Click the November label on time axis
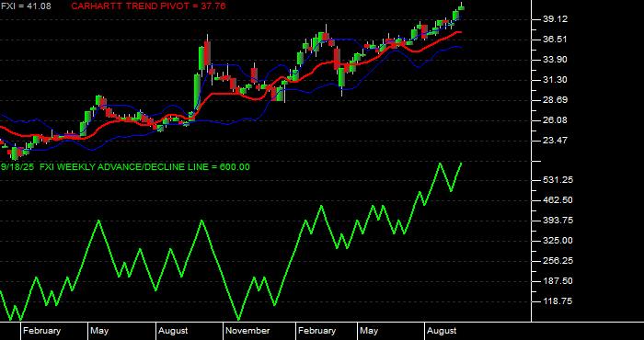Viewport: 644px width, 340px height. point(248,331)
